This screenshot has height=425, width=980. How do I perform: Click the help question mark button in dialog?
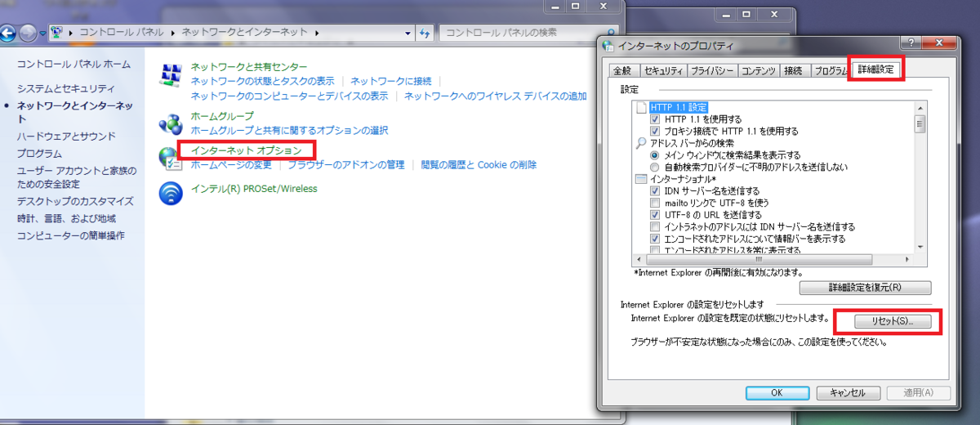tap(910, 43)
